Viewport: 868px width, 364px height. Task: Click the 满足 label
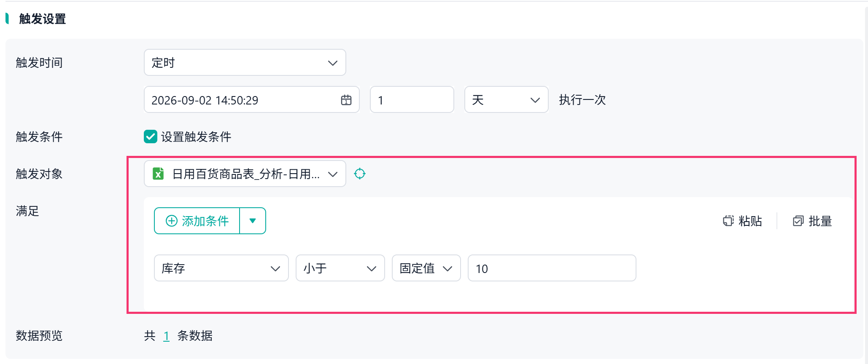coord(27,211)
